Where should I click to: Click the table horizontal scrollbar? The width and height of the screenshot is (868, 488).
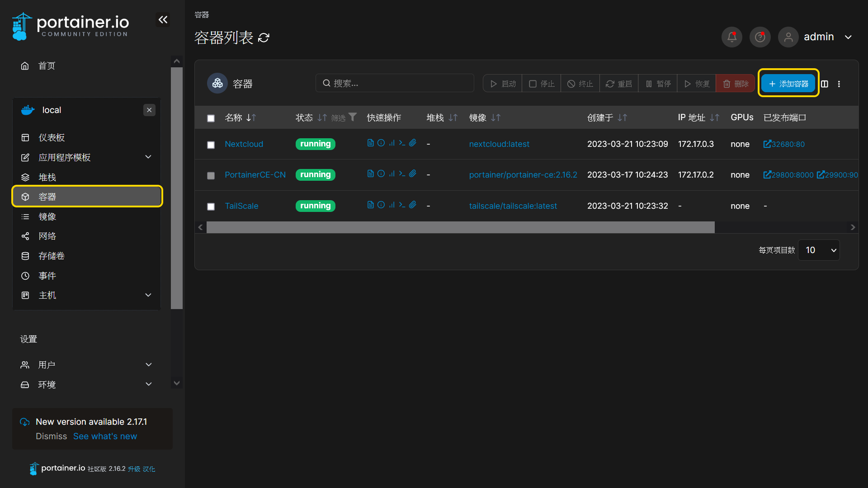coord(460,227)
